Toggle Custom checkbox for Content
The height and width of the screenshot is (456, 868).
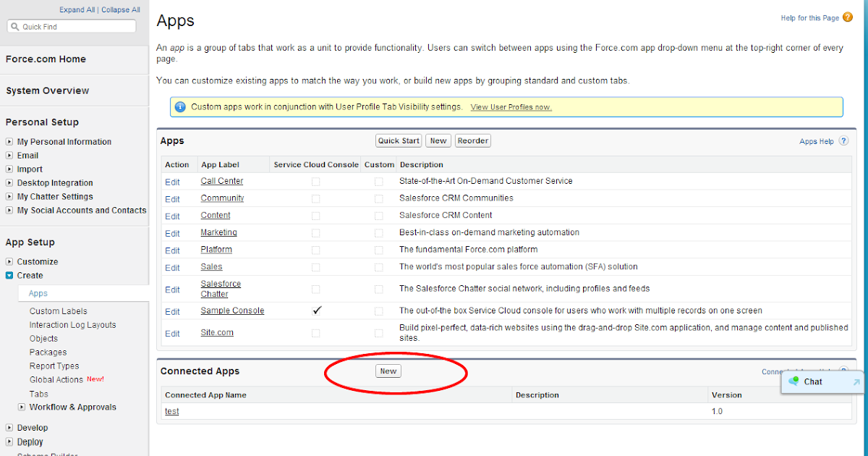tap(379, 216)
